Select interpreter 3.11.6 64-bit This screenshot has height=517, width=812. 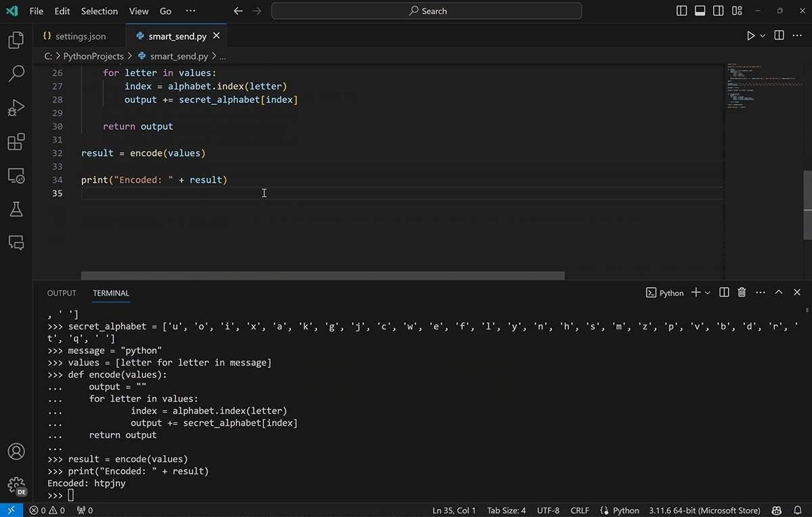704,510
